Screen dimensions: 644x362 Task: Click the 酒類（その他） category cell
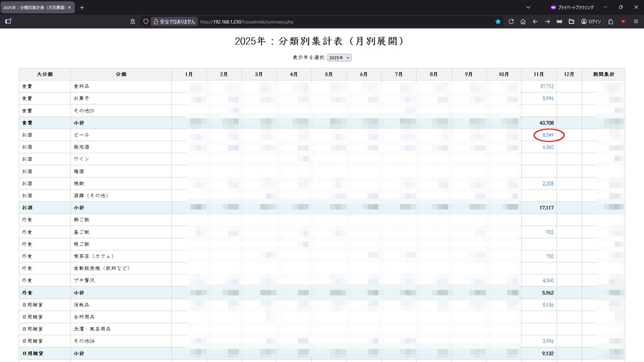click(x=121, y=196)
